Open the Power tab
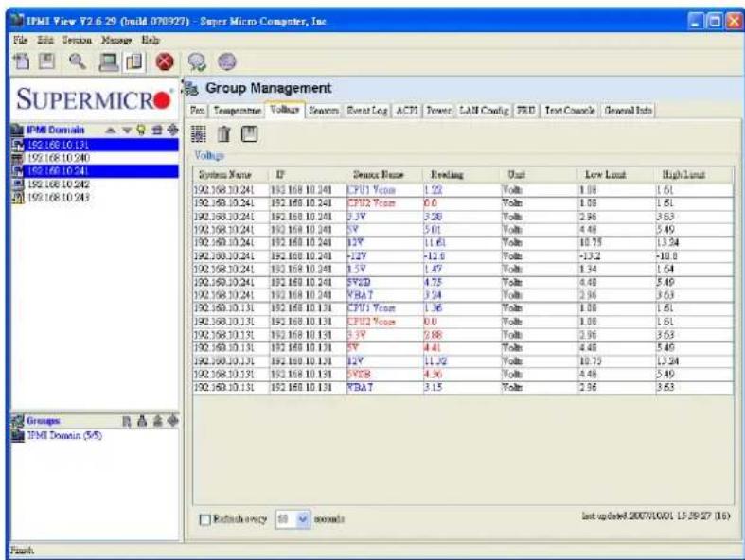 [438, 110]
